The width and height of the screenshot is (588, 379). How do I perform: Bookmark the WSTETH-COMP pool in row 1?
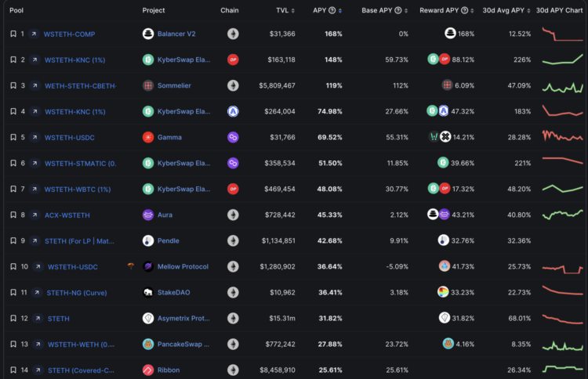click(x=13, y=34)
